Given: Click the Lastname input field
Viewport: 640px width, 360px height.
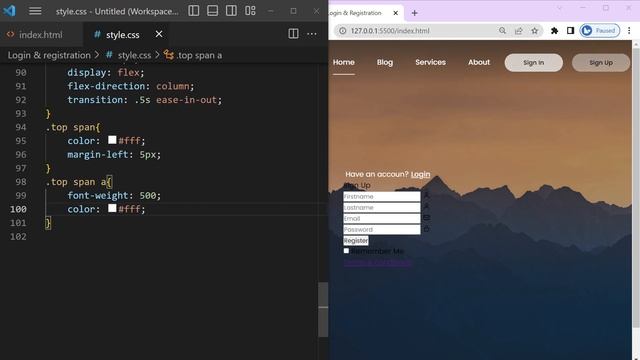Looking at the screenshot, I should [382, 207].
